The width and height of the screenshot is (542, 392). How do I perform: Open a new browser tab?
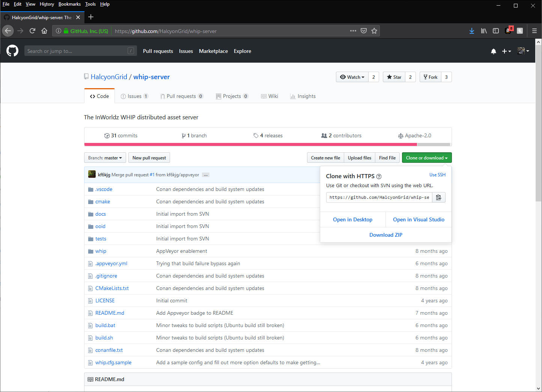click(91, 17)
